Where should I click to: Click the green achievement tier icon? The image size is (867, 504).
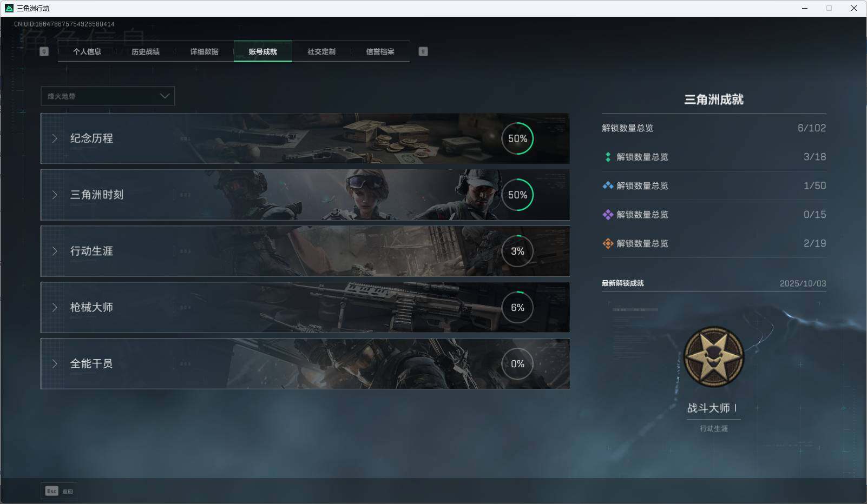(x=608, y=157)
